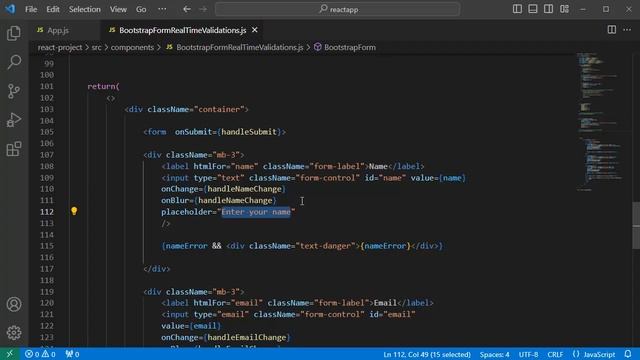Open the File menu
This screenshot has height=360, width=640.
click(31, 9)
